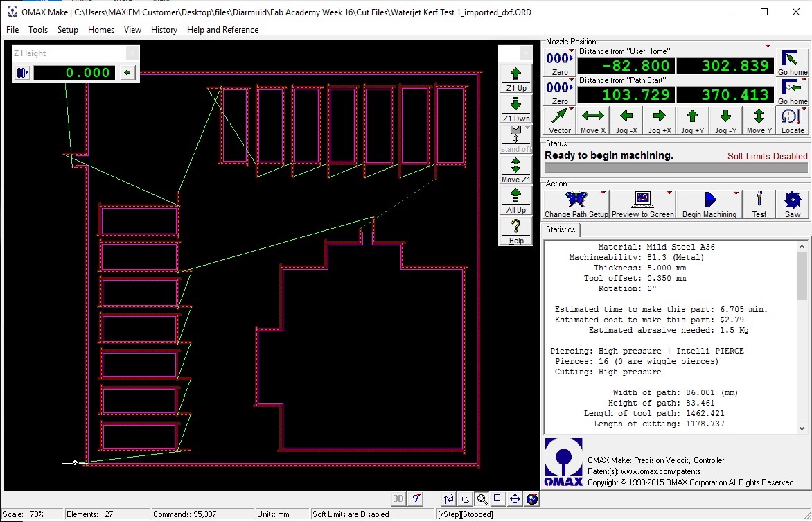Expand the Locate button's red dropdown arrow
Viewport: 812px width, 522px height.
[804, 110]
